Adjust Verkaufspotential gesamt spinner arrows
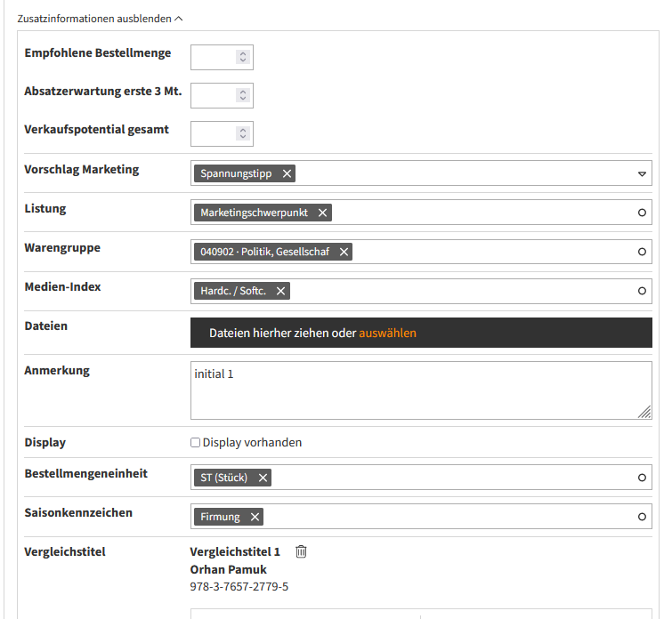This screenshot has width=672, height=619. pyautogui.click(x=242, y=133)
